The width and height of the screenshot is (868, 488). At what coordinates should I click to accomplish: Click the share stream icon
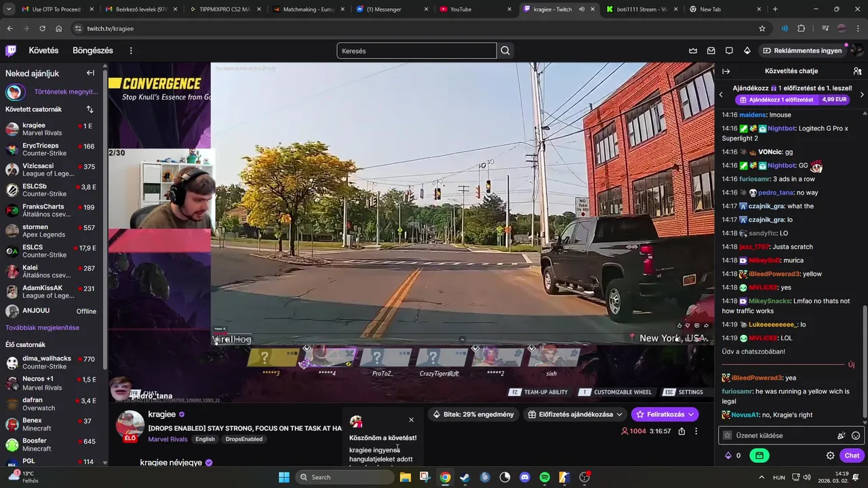click(x=682, y=431)
